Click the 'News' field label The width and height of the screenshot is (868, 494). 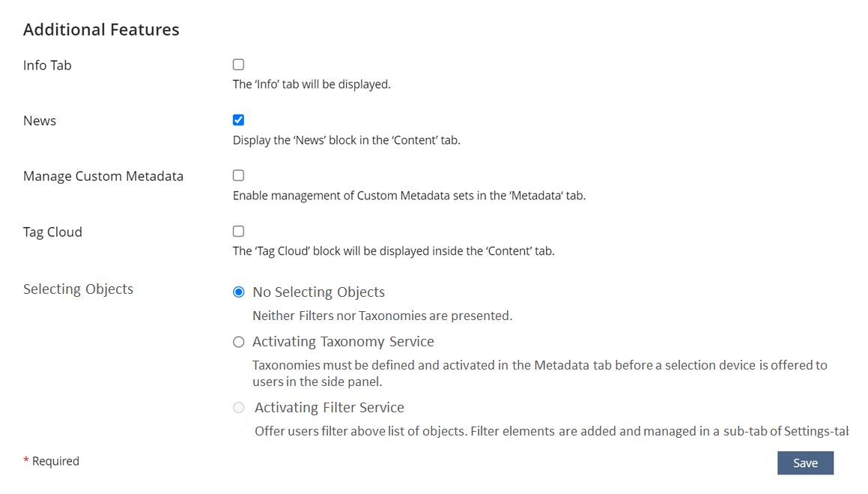tap(40, 121)
